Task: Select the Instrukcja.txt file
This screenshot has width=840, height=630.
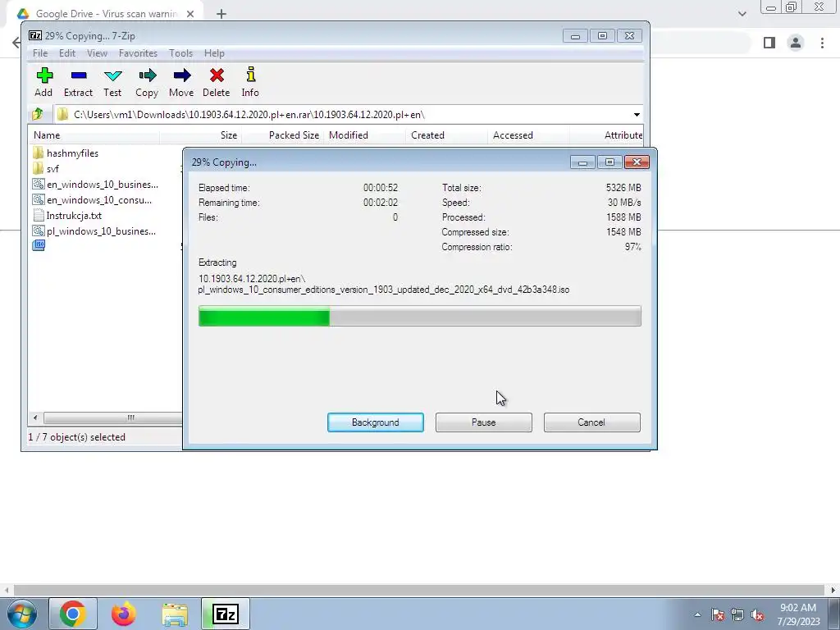Action: (67, 216)
